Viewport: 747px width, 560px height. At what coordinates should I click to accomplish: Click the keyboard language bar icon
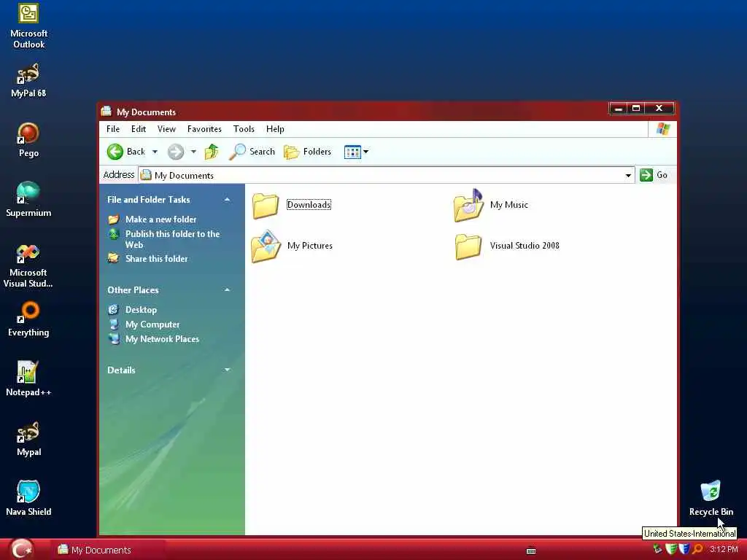coord(531,551)
